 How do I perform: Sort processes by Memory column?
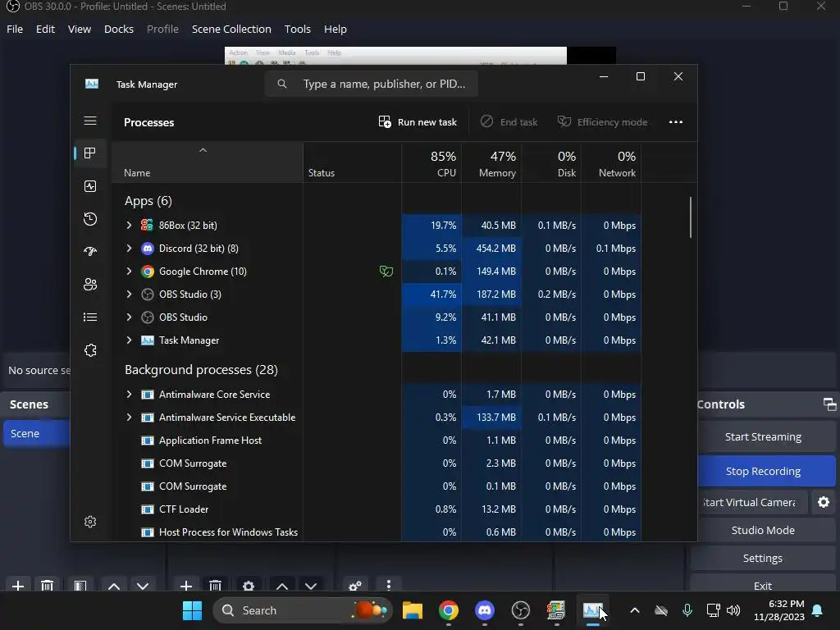(x=491, y=163)
